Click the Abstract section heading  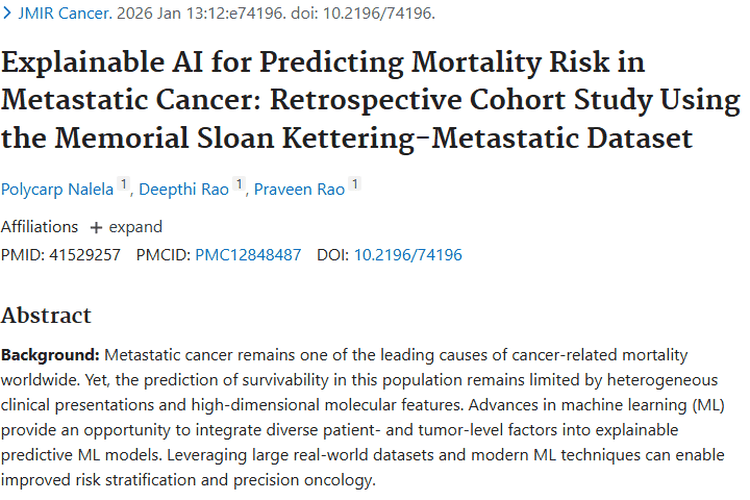[46, 316]
